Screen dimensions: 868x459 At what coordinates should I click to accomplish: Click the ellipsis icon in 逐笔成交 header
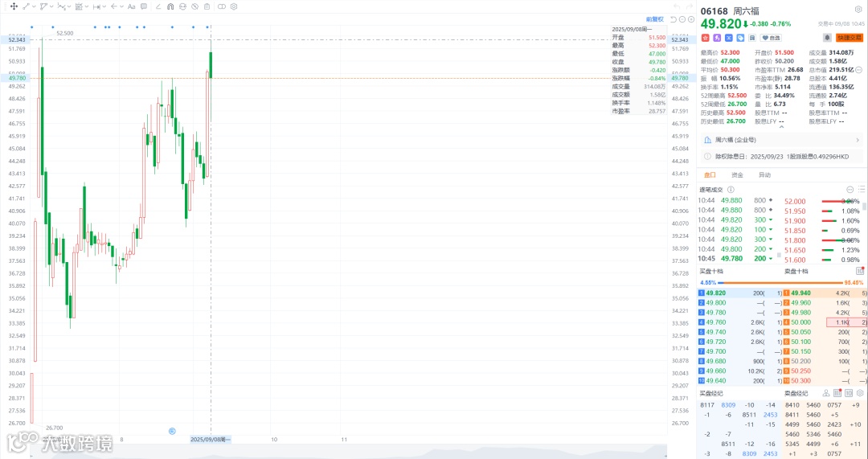tap(850, 190)
